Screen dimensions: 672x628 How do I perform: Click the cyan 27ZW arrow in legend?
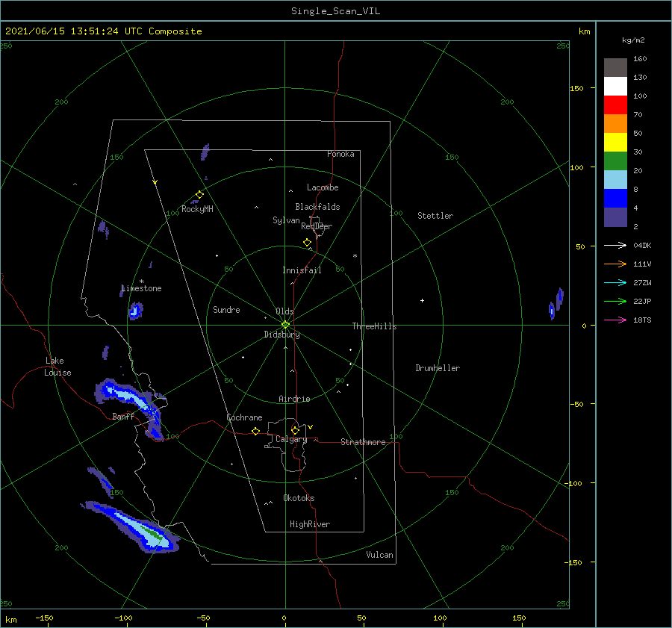pos(615,282)
